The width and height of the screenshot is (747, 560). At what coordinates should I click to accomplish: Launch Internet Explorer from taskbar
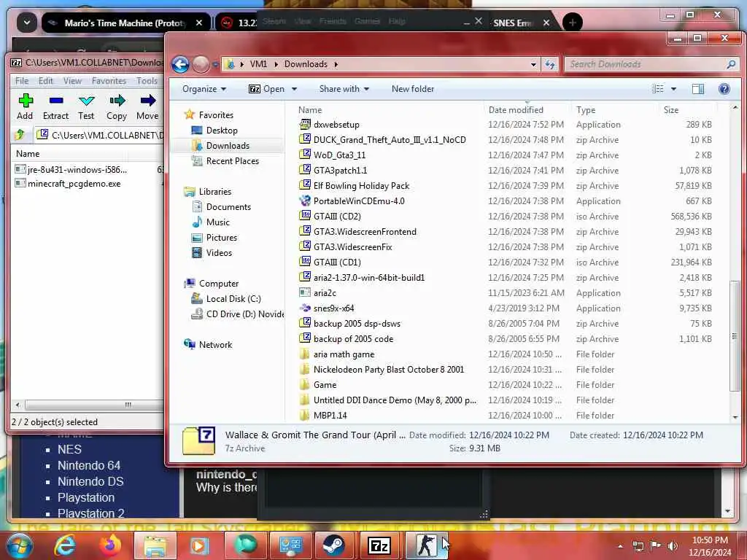point(65,545)
